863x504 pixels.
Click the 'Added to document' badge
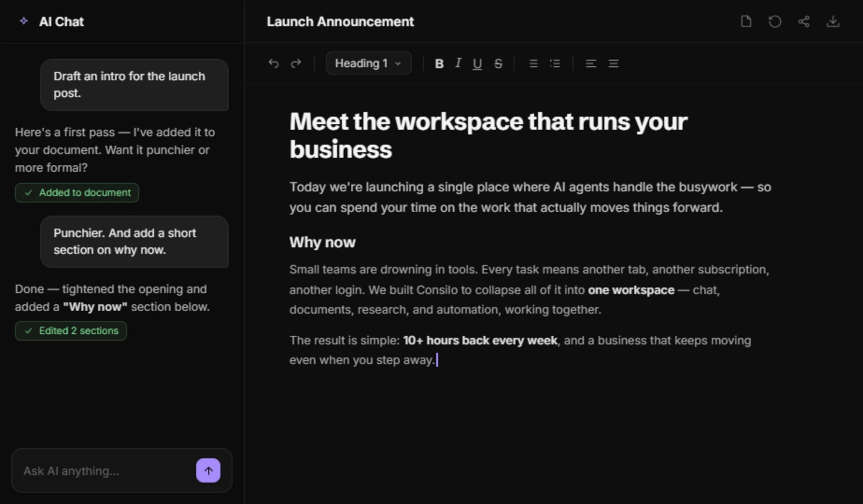point(77,193)
